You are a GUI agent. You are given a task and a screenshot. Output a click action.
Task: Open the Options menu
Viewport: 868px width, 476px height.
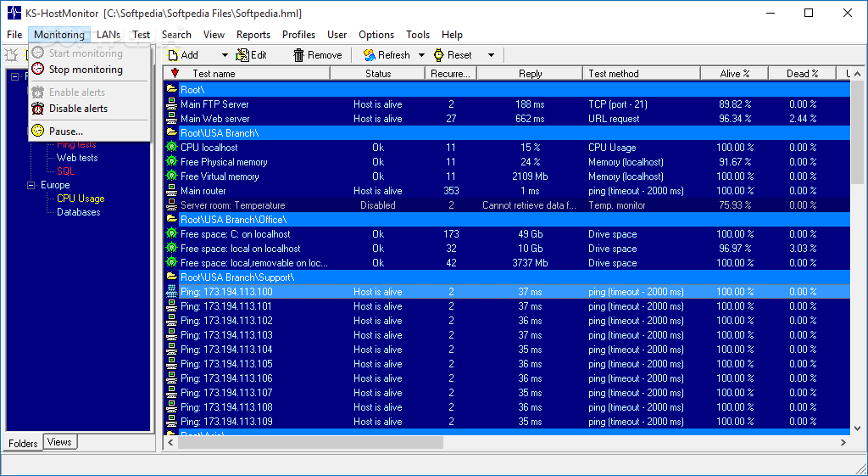[376, 34]
